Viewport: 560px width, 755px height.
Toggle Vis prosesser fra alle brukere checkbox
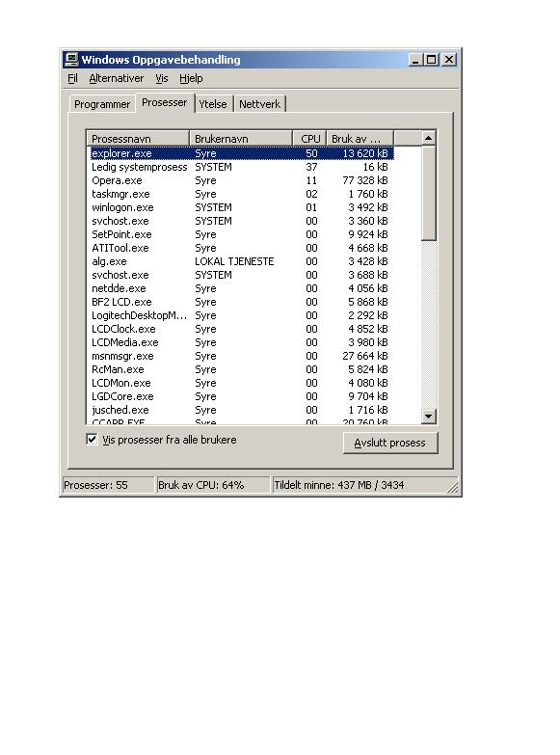tap(92, 439)
